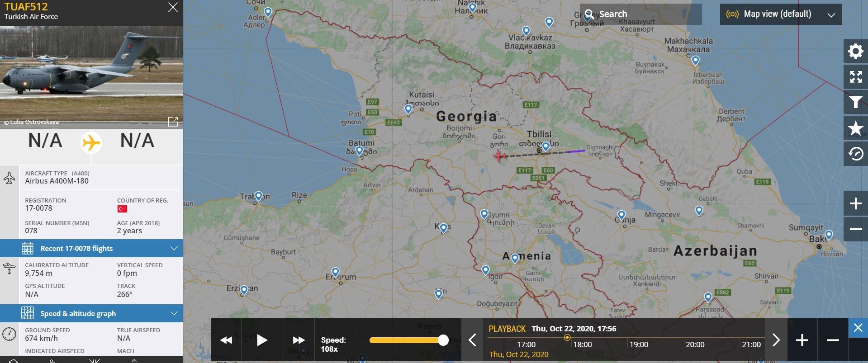The height and width of the screenshot is (363, 868).
Task: Expand Recent 17-0078 flights chevron
Action: coord(174,249)
